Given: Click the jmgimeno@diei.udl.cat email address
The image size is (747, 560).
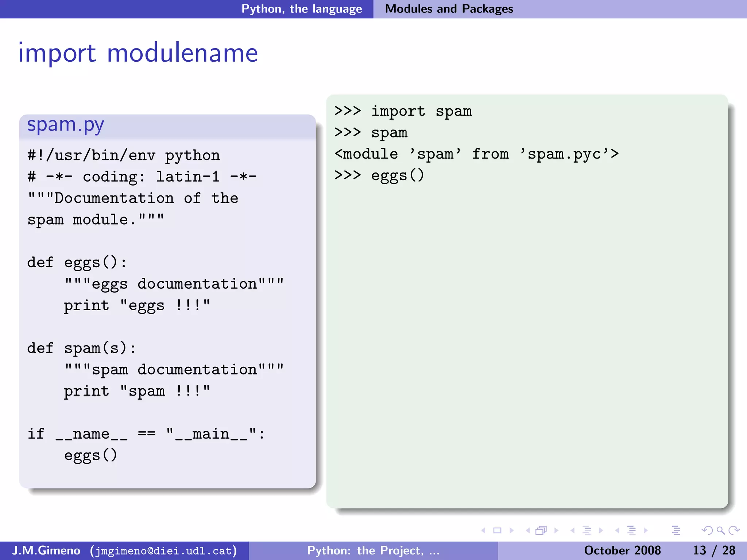Looking at the screenshot, I should tap(163, 551).
